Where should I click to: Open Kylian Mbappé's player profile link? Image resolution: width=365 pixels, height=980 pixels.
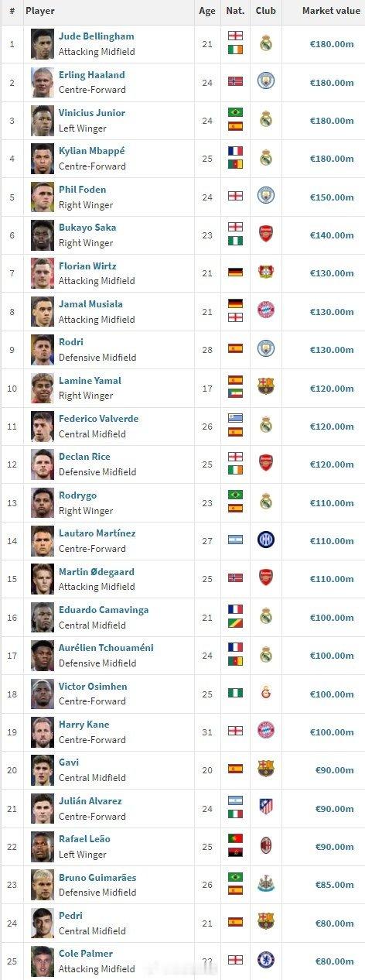pos(91,151)
